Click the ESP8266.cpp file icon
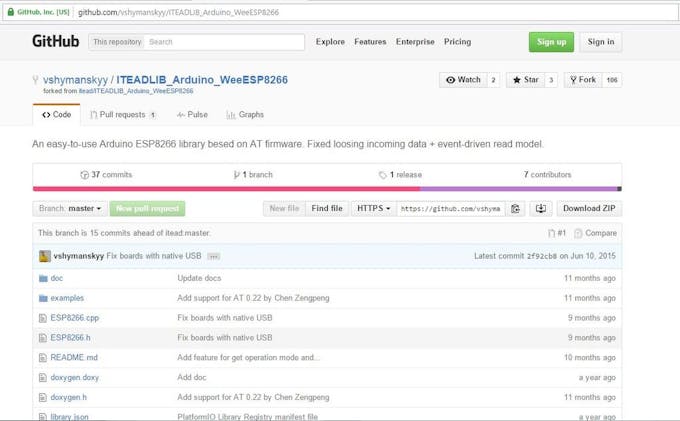This screenshot has width=680, height=421. pos(42,318)
